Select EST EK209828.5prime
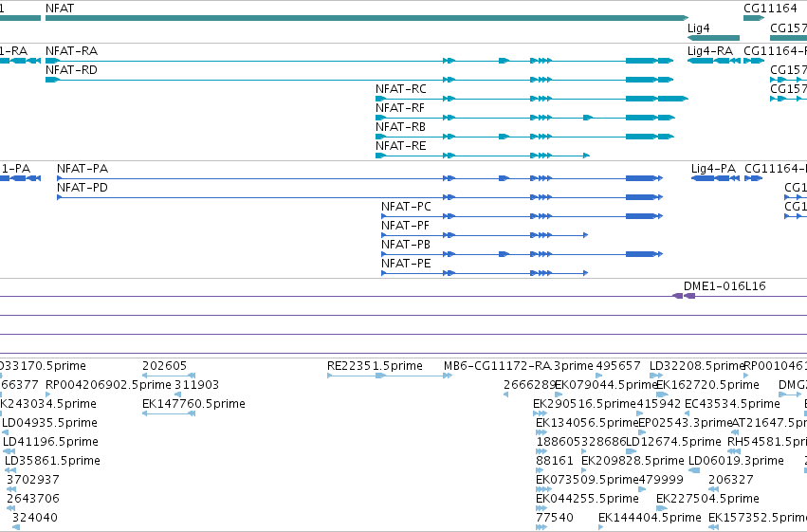 pos(633,461)
